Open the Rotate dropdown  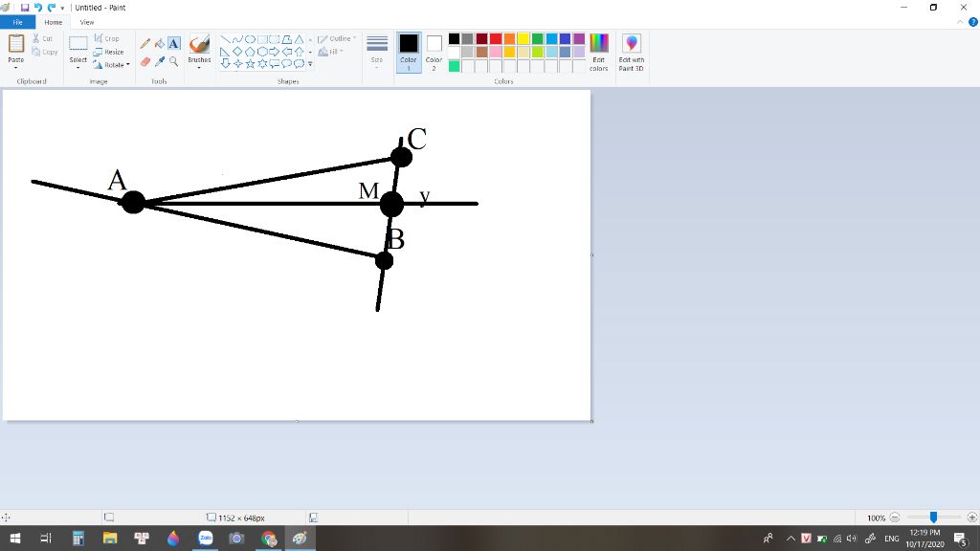click(x=112, y=65)
